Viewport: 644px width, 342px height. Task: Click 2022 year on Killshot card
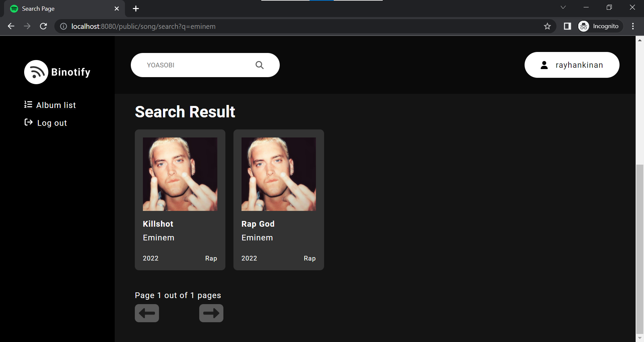(x=151, y=258)
